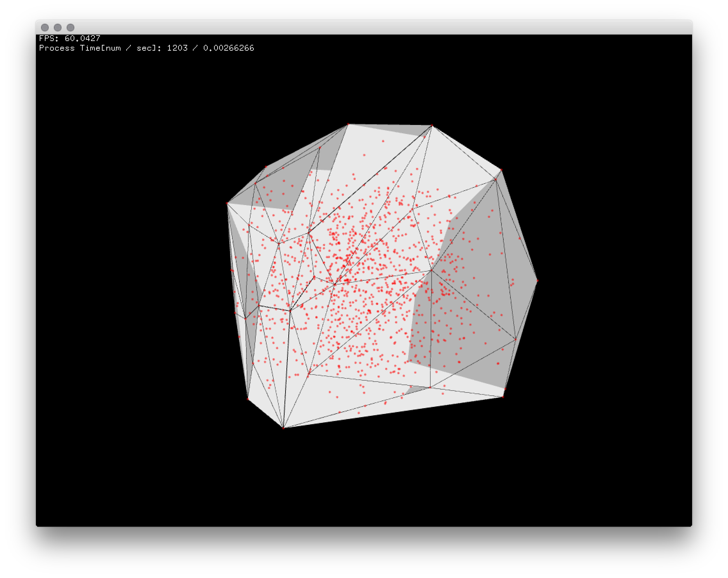Click the Process Time readout text

(x=146, y=48)
